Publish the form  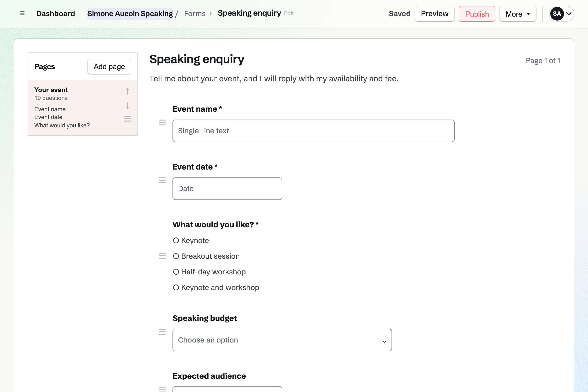[x=477, y=14]
